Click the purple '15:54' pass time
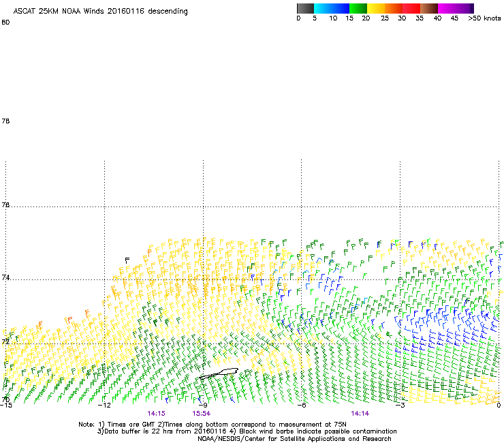The image size is (504, 443). pos(201,414)
